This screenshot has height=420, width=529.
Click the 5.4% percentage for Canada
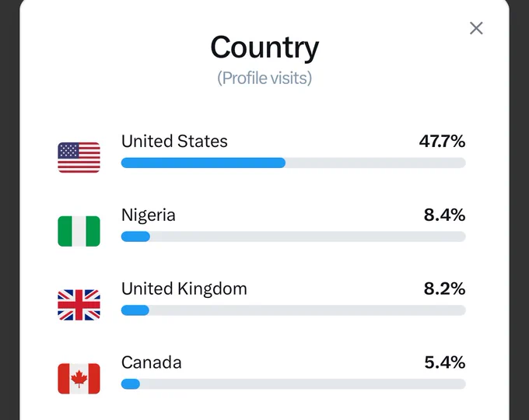[445, 362]
